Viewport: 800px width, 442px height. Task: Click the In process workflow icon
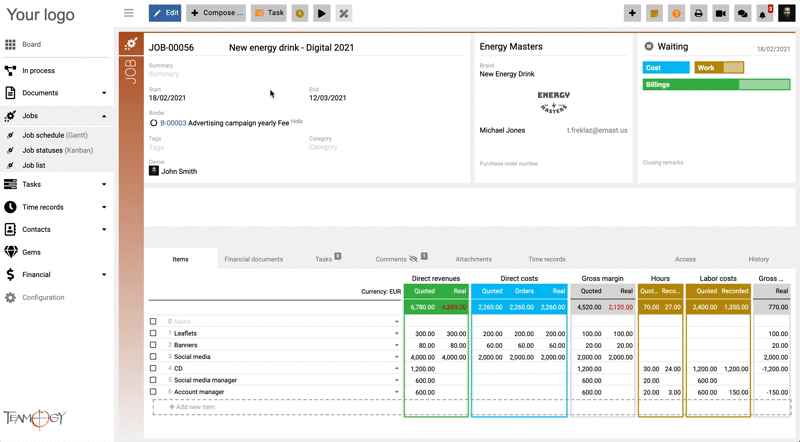[10, 70]
